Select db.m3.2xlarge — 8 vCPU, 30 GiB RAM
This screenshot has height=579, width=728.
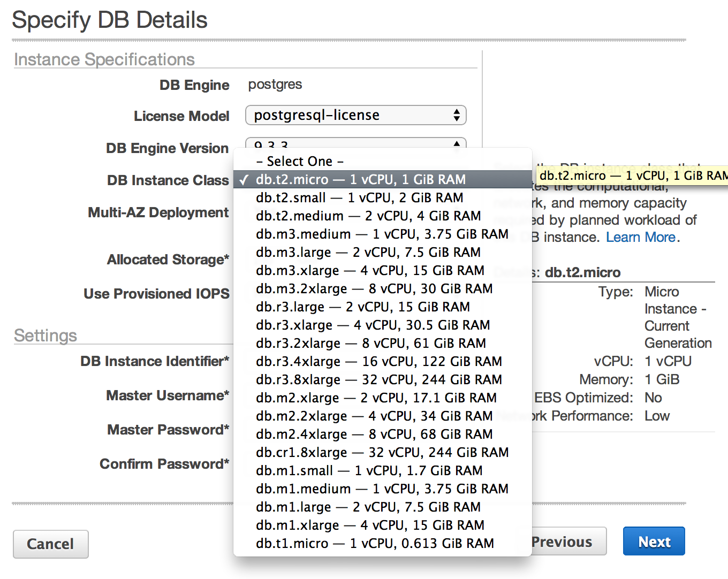pos(382,288)
